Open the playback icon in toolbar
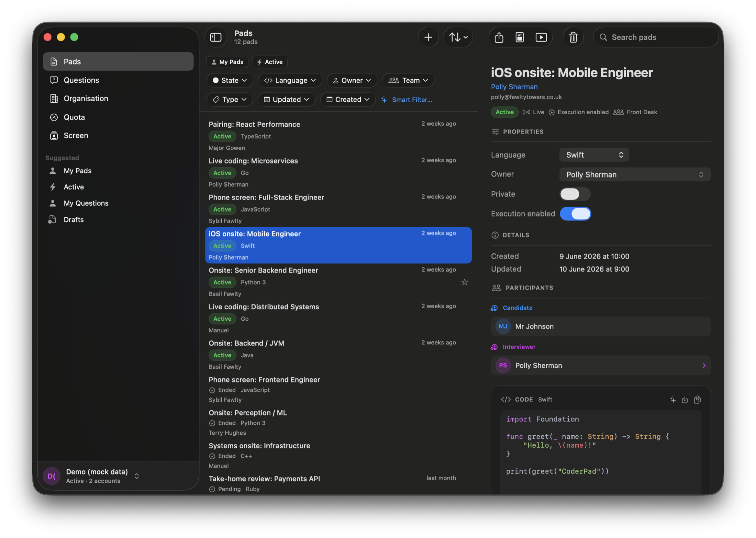Screen dimensions: 756x538 tap(541, 37)
